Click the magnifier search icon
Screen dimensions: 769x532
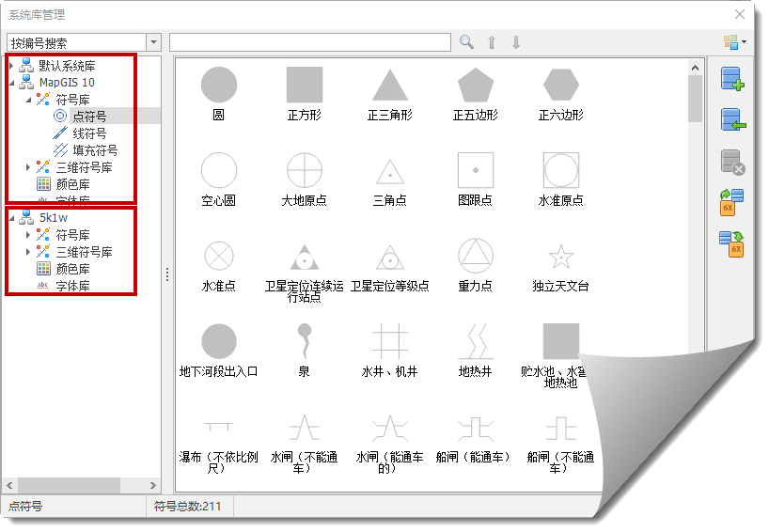466,42
